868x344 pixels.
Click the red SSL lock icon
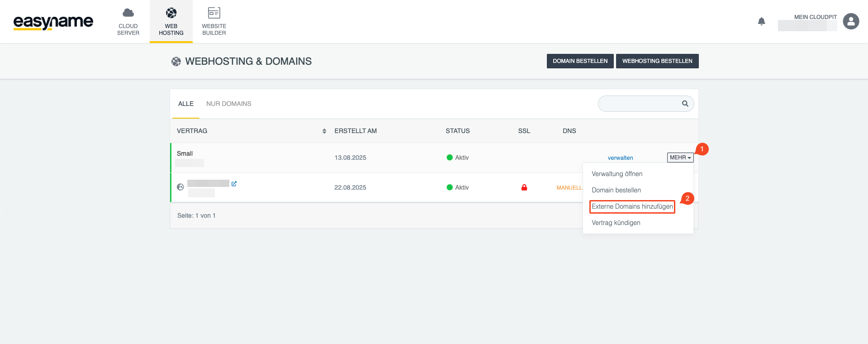(x=524, y=187)
